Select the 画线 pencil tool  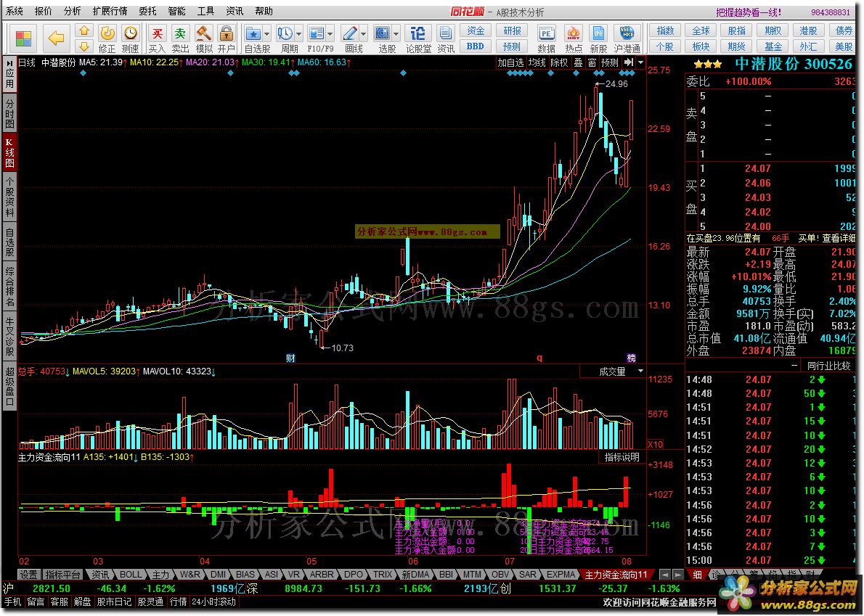349,33
